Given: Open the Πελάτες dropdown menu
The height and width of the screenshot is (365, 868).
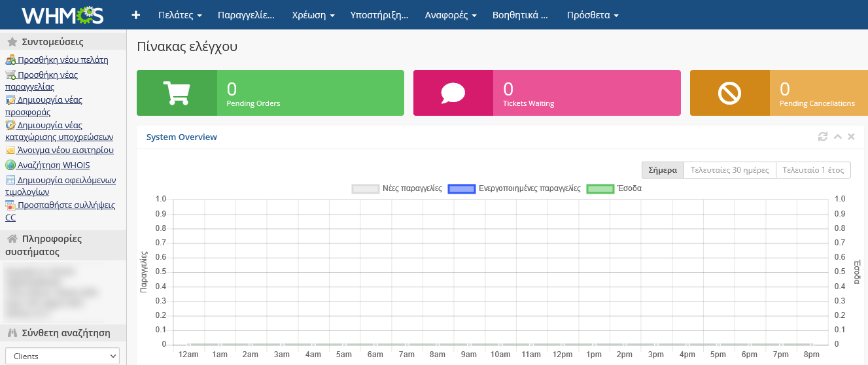Looking at the screenshot, I should (180, 15).
